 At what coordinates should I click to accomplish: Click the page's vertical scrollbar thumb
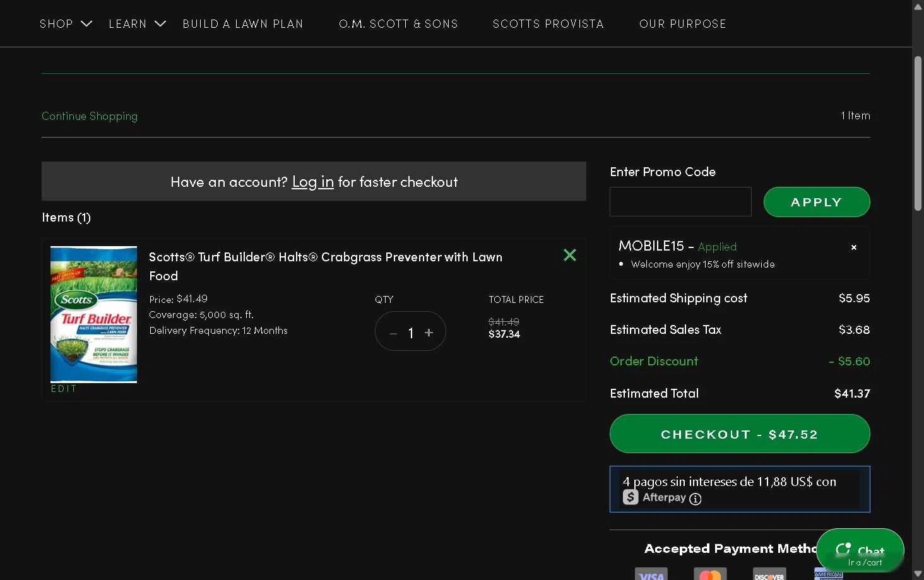[918, 133]
